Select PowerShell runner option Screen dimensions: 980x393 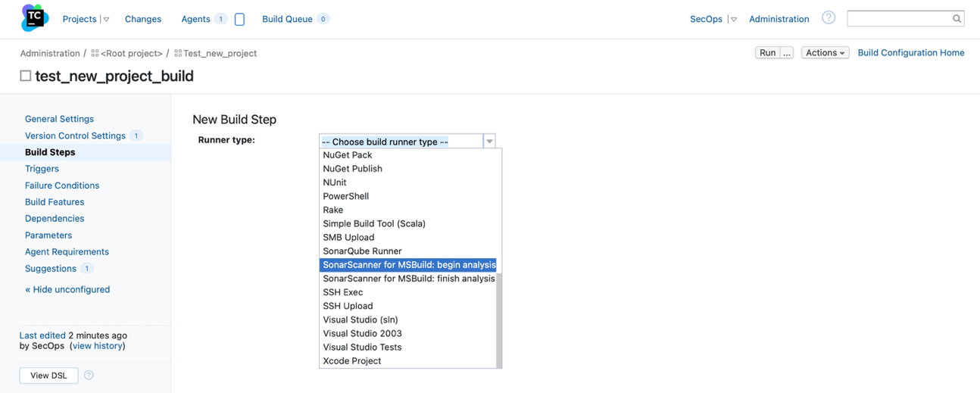(407, 196)
